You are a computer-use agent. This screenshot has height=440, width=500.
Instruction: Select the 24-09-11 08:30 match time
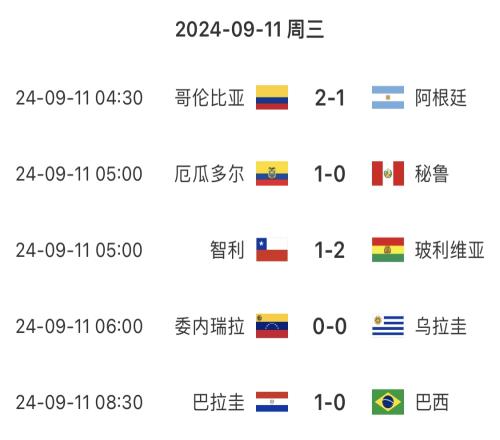(79, 402)
